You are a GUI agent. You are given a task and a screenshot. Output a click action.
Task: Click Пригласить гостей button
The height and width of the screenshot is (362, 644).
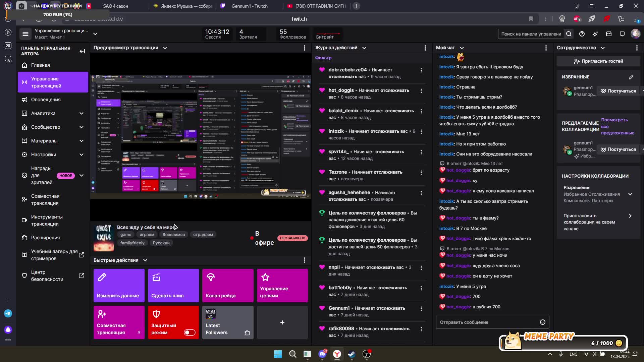(x=598, y=61)
